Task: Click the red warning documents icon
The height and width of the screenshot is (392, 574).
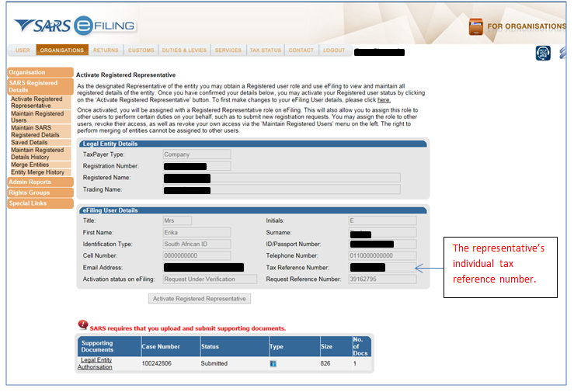Action: (82, 326)
